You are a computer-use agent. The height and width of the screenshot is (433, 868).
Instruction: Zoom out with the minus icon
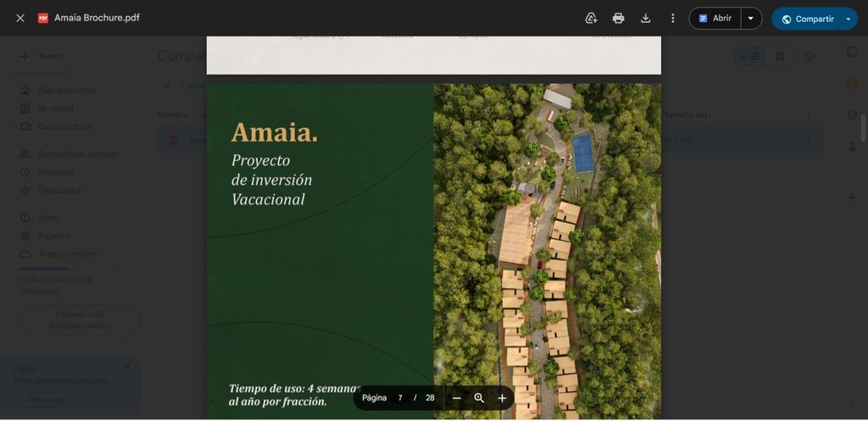point(457,398)
